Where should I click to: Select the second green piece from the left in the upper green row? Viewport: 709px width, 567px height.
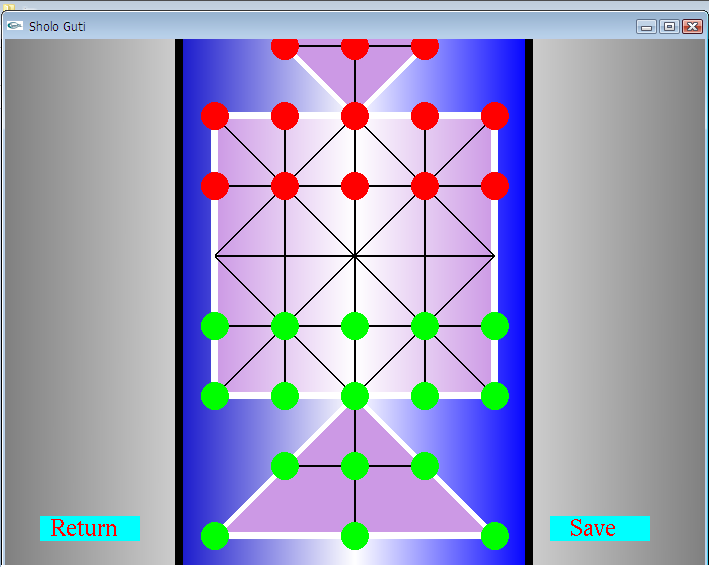285,326
